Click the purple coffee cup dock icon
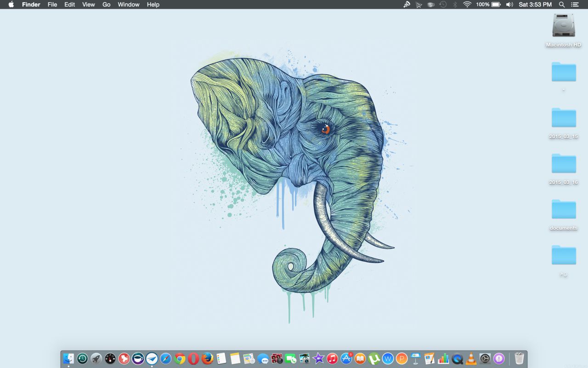Screen dimensions: 588x368 click(138, 358)
